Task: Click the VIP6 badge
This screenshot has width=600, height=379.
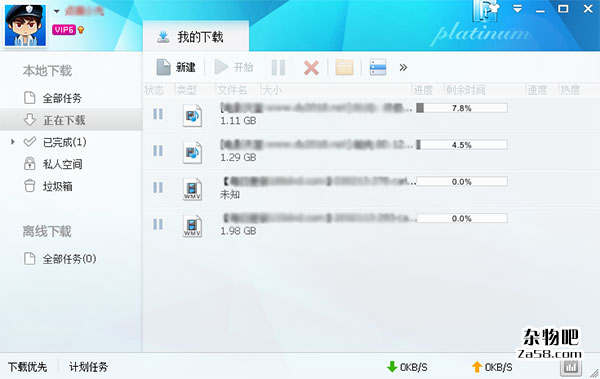Action: (64, 29)
